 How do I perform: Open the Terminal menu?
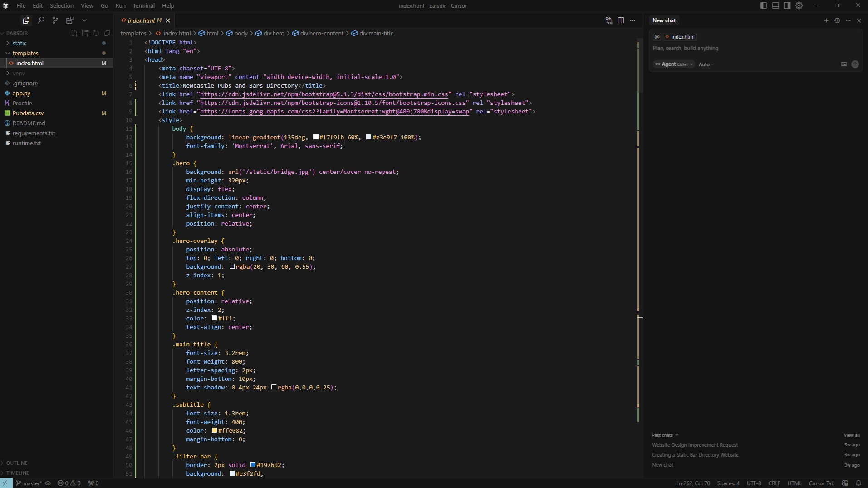tap(143, 5)
